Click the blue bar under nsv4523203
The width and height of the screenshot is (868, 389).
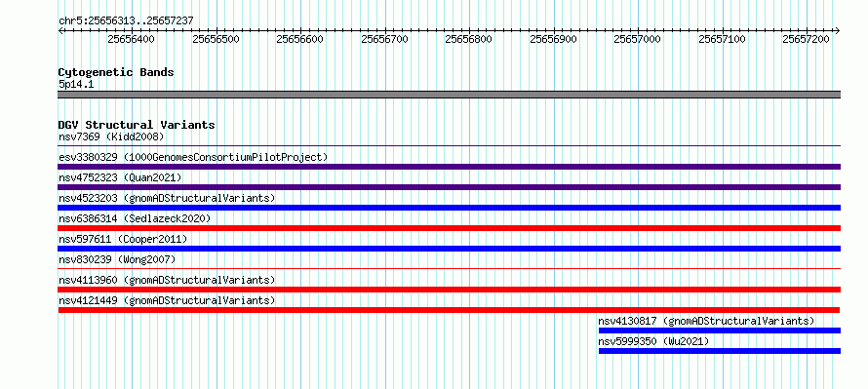(x=450, y=208)
